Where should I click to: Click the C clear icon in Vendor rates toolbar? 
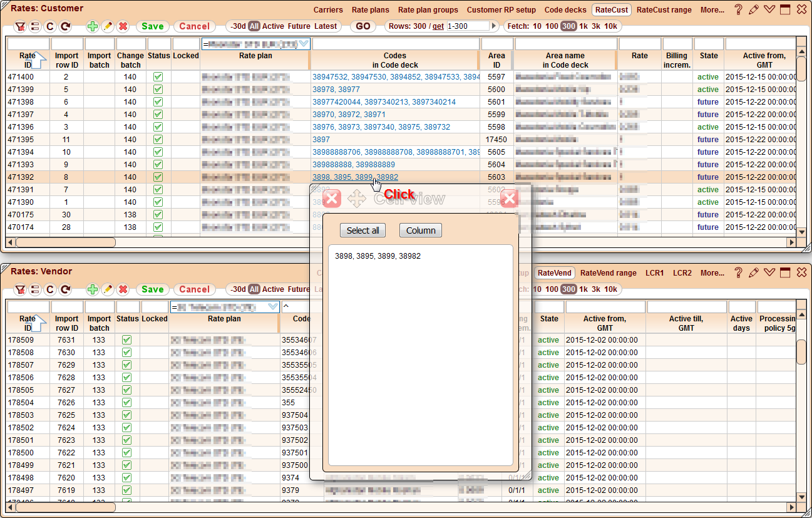click(x=50, y=289)
